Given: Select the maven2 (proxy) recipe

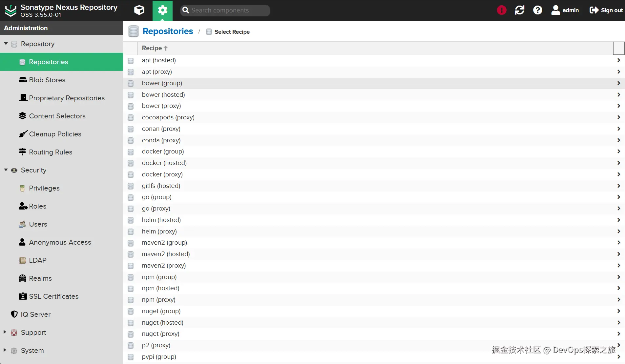Looking at the screenshot, I should (374, 266).
